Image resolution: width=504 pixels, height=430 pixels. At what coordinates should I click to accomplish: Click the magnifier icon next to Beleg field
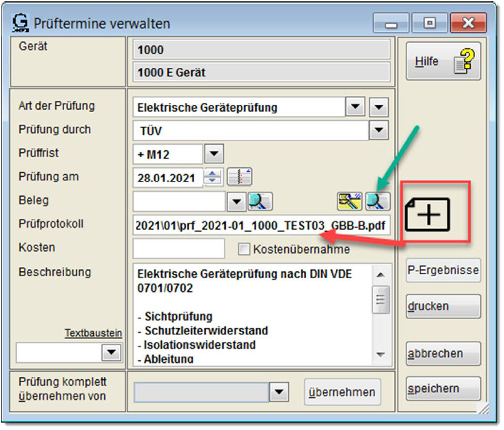[x=261, y=201]
